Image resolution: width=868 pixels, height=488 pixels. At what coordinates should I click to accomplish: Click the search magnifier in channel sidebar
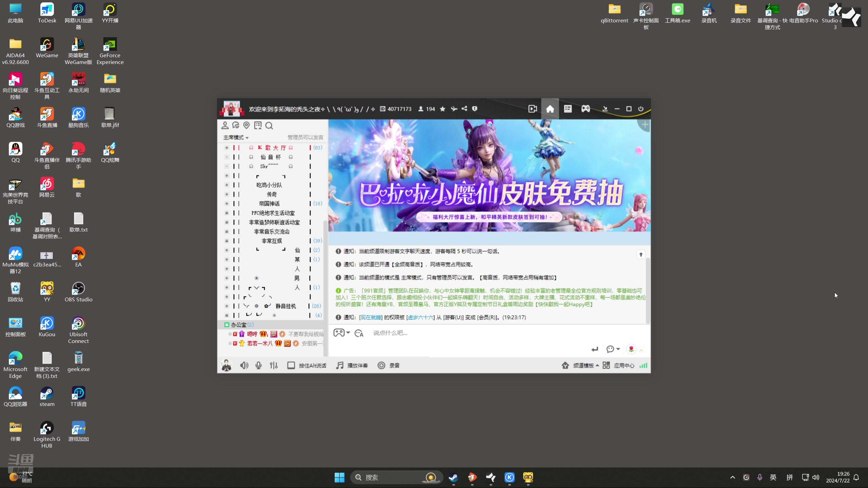coord(269,126)
